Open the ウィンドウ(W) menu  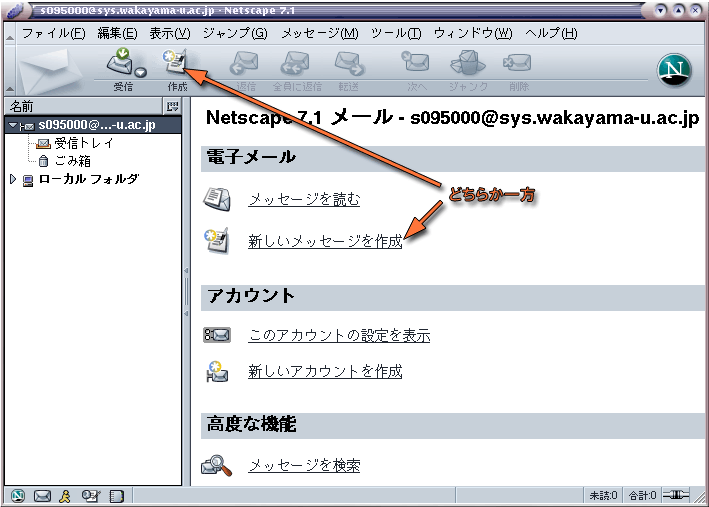click(473, 33)
